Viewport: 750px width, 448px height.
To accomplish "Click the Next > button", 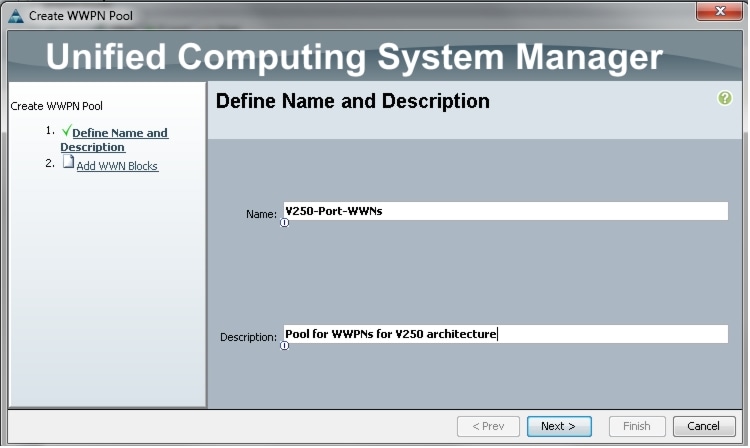I will (559, 426).
